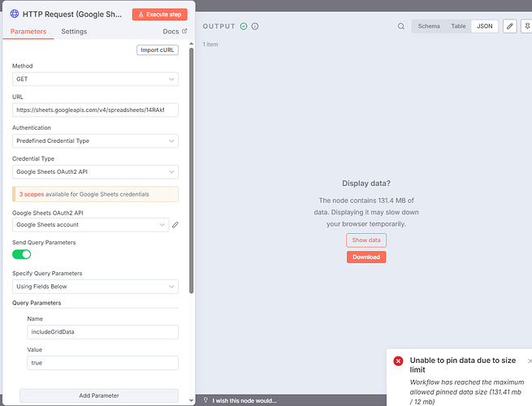The width and height of the screenshot is (532, 406).
Task: Click the pin data icon
Action: [x=527, y=26]
